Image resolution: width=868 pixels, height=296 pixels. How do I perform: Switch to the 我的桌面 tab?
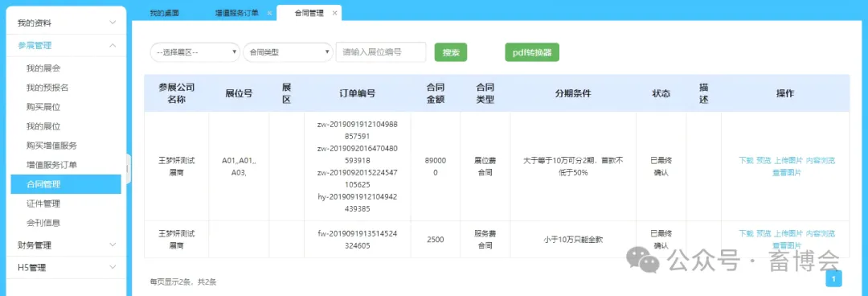(x=164, y=13)
